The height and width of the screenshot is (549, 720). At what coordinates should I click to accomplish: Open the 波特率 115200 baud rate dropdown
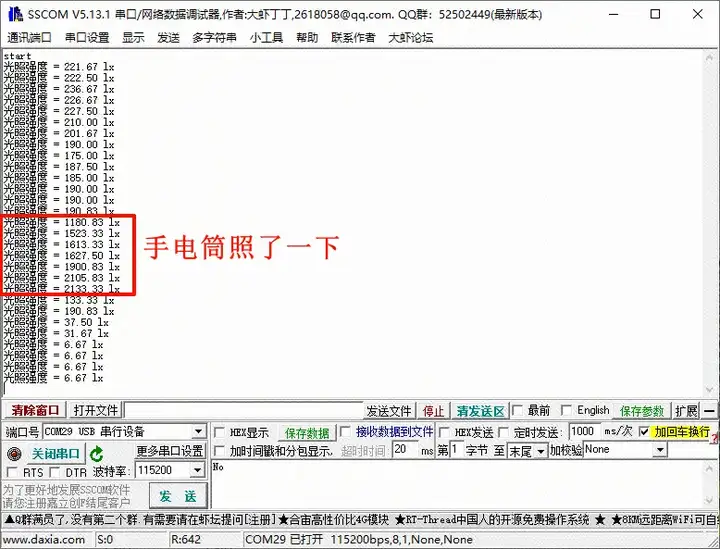click(197, 470)
